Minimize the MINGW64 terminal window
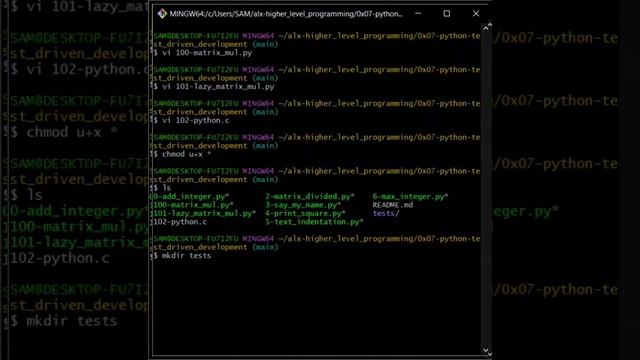640x360 pixels. pos(418,13)
